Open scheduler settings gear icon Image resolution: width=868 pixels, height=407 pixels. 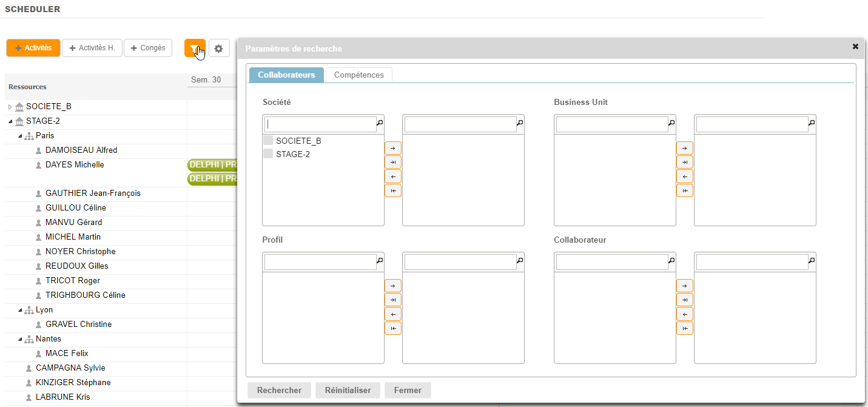219,49
